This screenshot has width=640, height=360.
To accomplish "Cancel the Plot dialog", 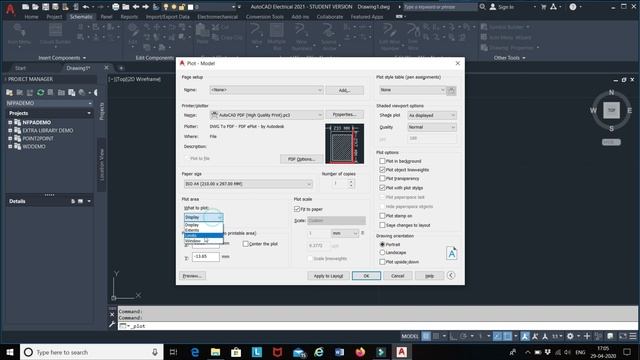I will pos(398,276).
